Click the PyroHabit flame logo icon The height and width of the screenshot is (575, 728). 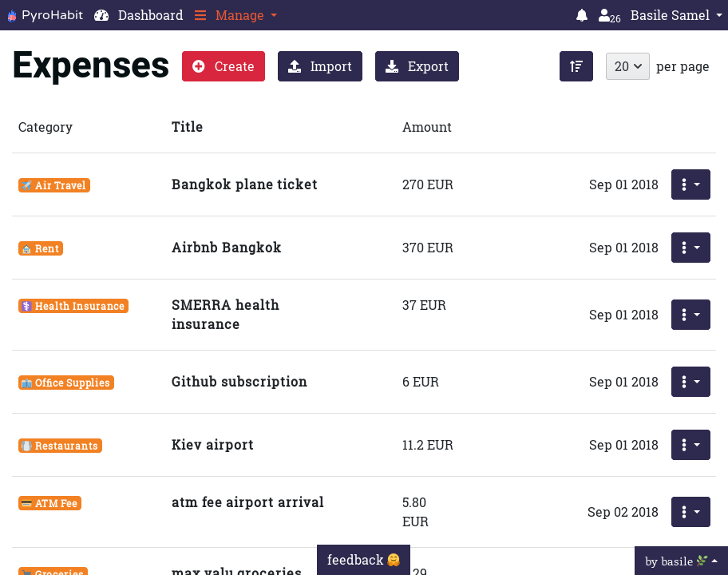click(11, 15)
